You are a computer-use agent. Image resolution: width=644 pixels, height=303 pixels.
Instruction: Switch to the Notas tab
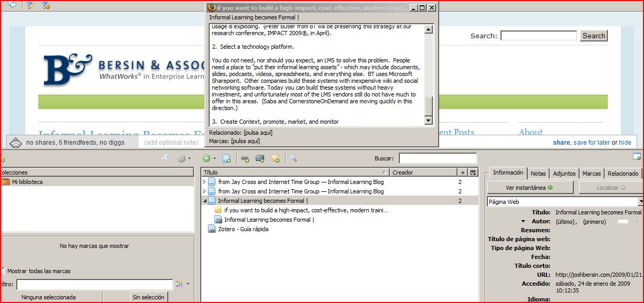538,174
